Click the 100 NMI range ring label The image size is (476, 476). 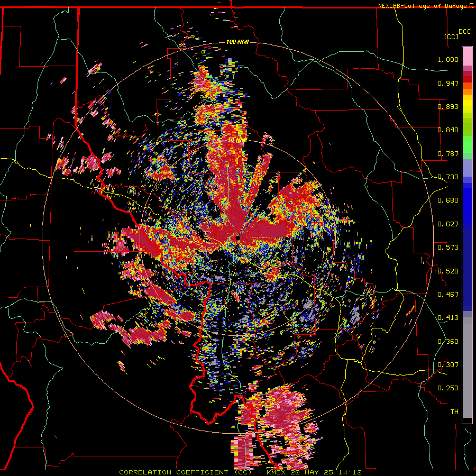tap(237, 42)
